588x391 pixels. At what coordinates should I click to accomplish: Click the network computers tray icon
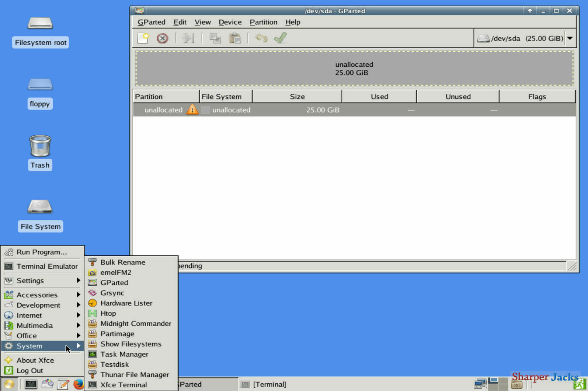click(x=480, y=384)
